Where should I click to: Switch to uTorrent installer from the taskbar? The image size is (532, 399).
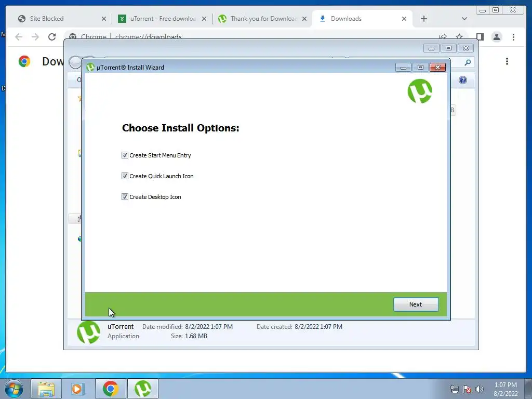click(143, 389)
